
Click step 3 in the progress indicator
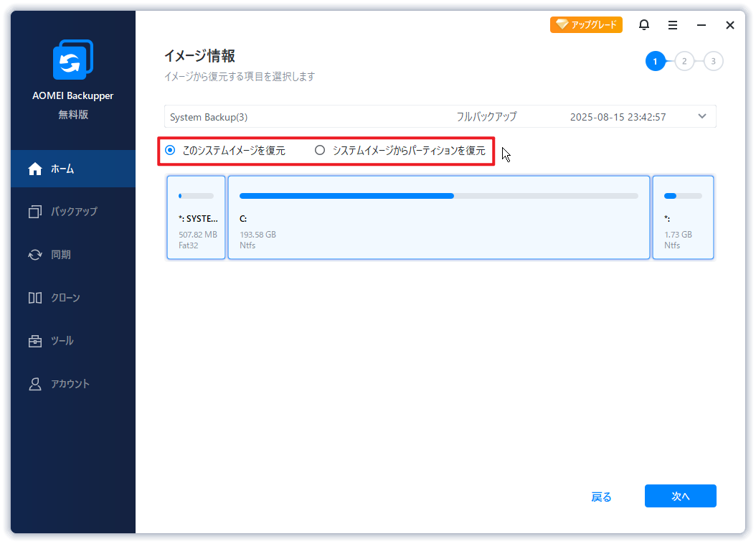point(713,61)
